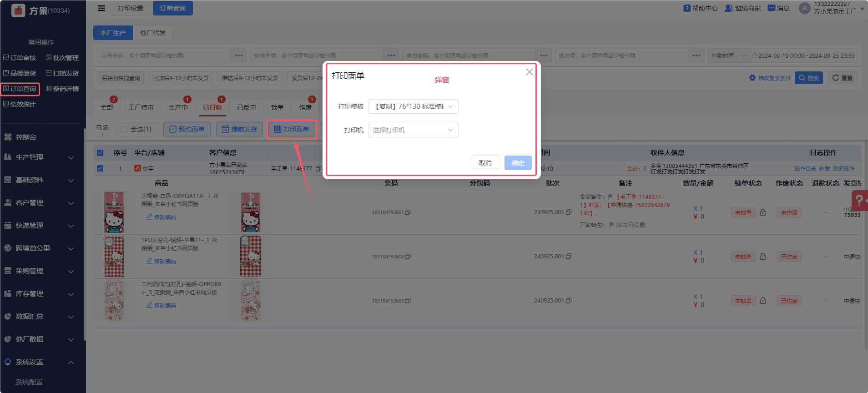This screenshot has width=868, height=393.
Task: Open 扫描发货 shortcut in the sidebar
Action: (62, 73)
